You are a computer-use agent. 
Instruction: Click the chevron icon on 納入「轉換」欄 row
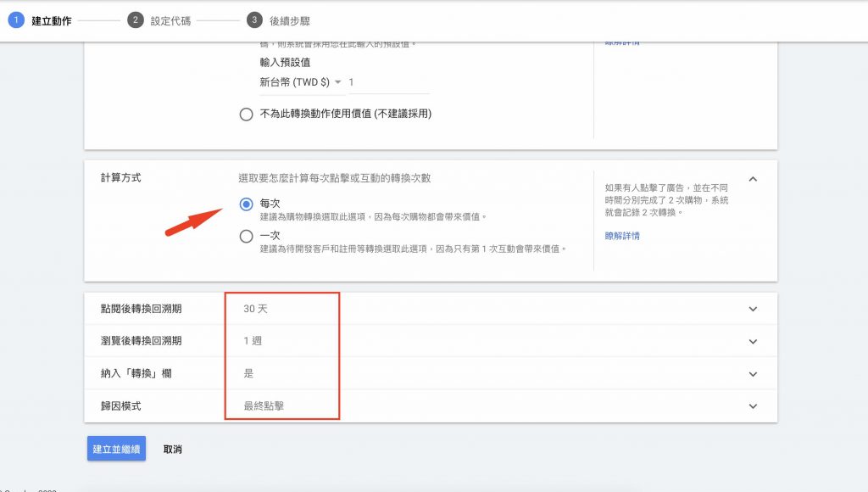click(753, 374)
